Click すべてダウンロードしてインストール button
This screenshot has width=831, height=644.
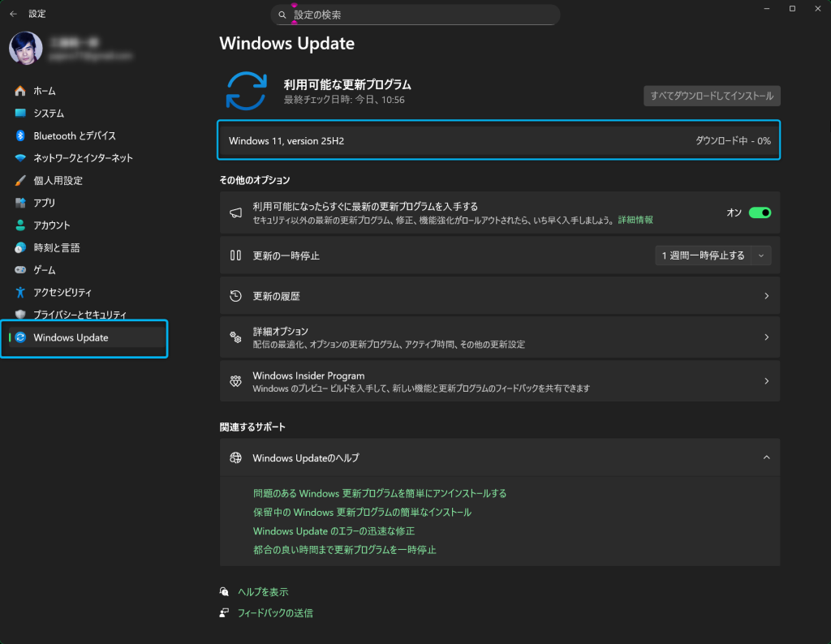(712, 96)
